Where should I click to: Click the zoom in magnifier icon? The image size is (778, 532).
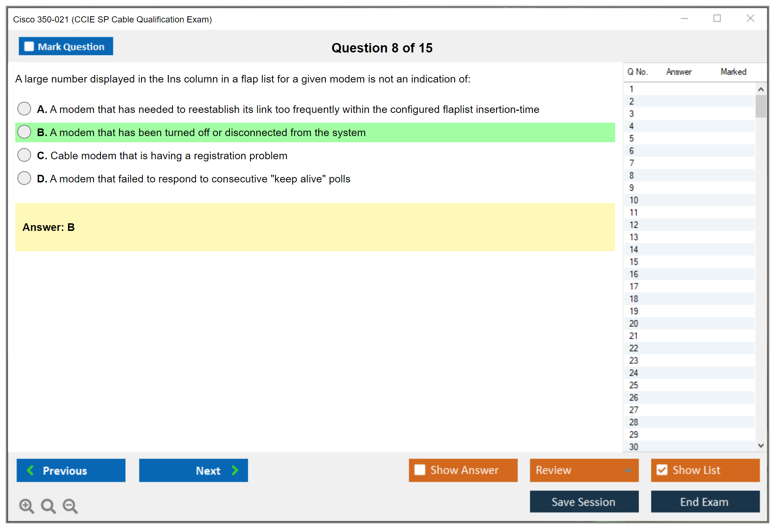click(x=26, y=506)
